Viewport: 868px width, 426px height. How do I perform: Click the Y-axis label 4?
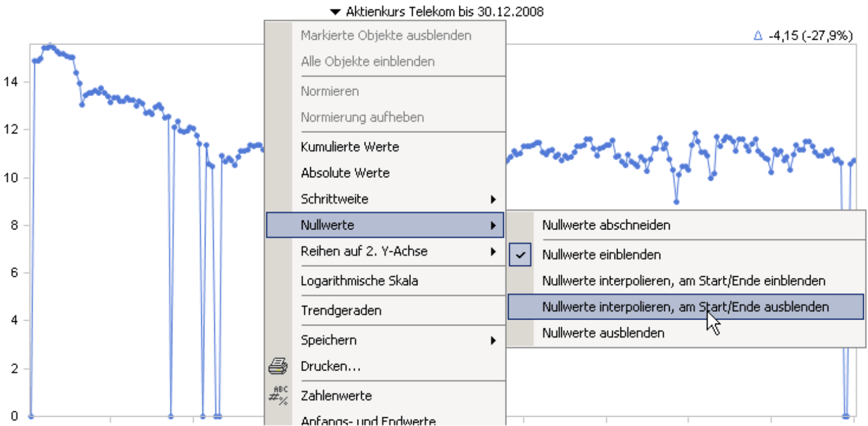13,321
